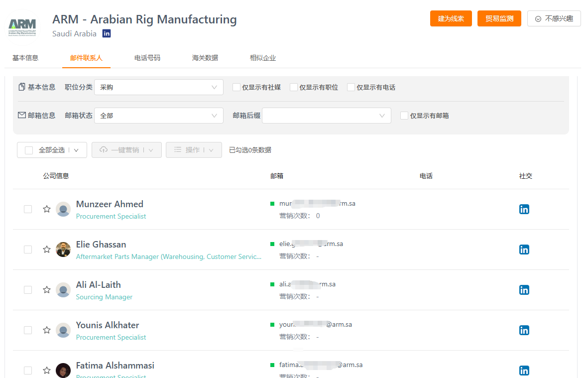Open the 职位分类 dropdown showing 采购
Screen dimensions: 588x378
click(x=159, y=87)
